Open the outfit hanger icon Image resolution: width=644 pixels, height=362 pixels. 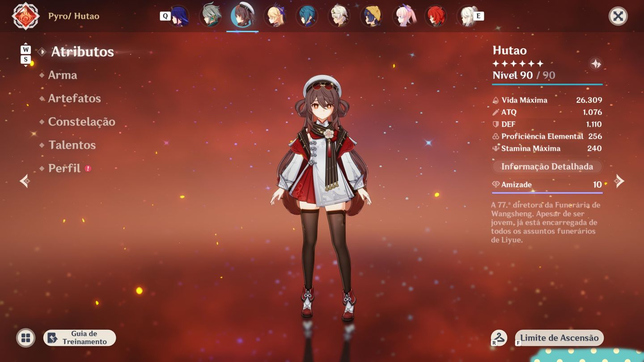(499, 338)
